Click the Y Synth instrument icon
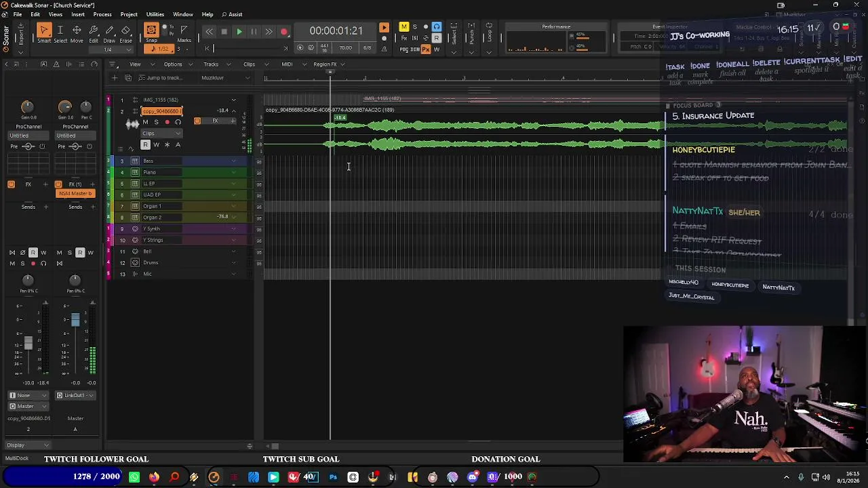Image resolution: width=868 pixels, height=488 pixels. (135, 229)
